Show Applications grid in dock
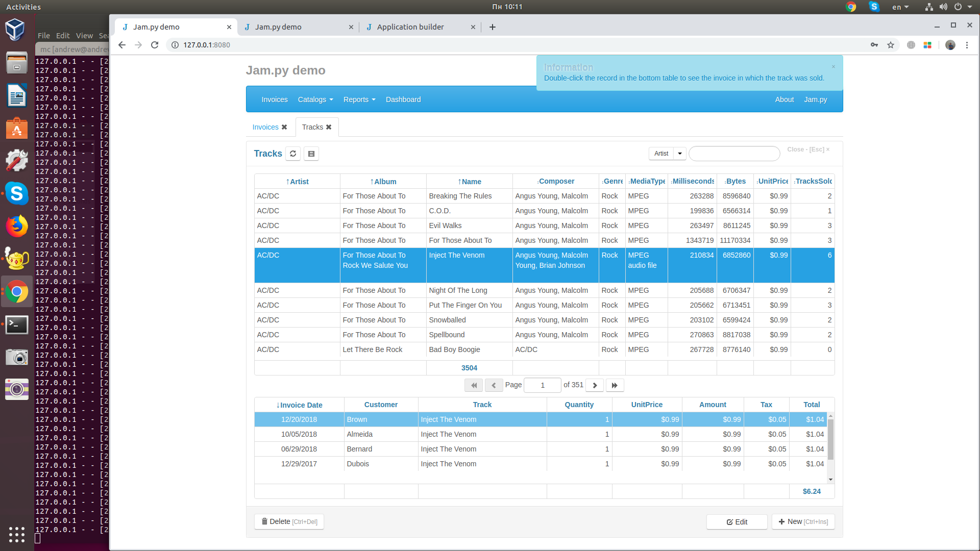This screenshot has width=980, height=551. [17, 534]
